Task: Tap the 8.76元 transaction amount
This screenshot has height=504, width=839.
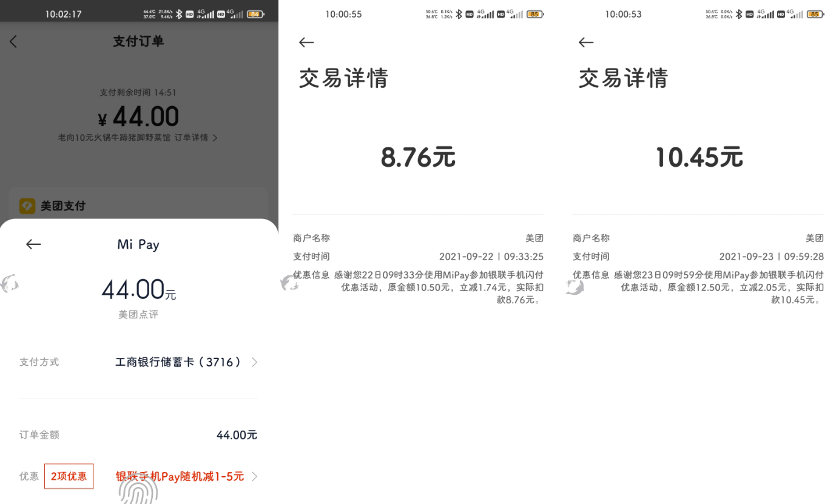Action: (418, 157)
